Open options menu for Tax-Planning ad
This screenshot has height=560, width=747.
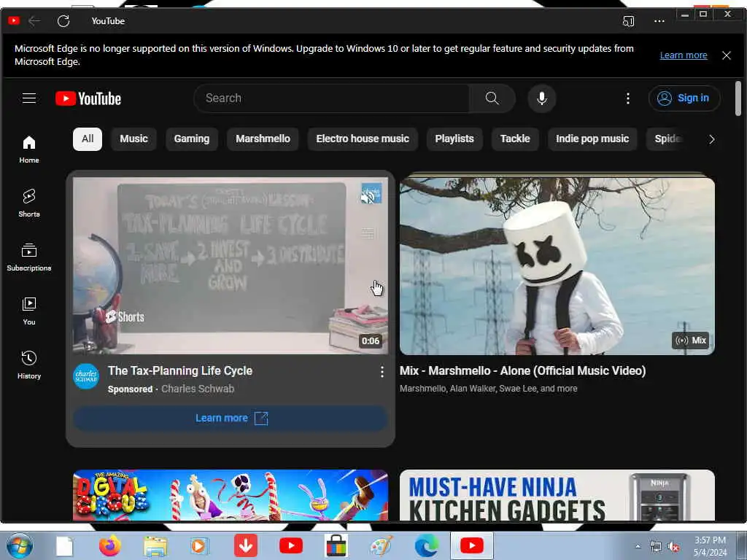pos(382,372)
